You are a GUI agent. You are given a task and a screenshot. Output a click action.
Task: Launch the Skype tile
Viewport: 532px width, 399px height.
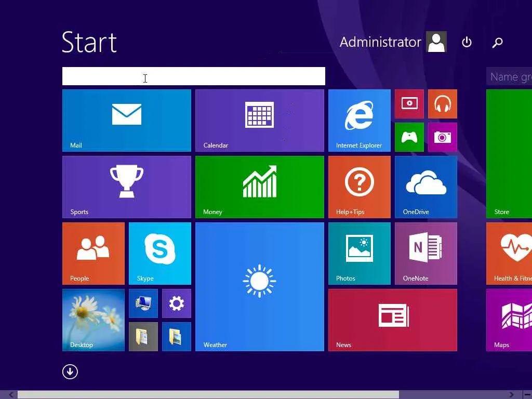point(160,254)
